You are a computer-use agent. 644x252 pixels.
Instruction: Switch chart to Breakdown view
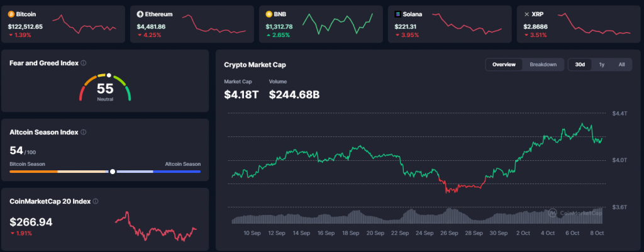[x=543, y=65]
